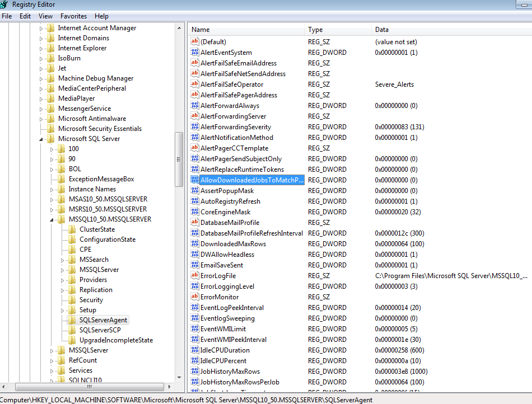Click the tree pane horizontal scrollbar thumb
Screen dimensions: 532x404
click(x=90, y=387)
